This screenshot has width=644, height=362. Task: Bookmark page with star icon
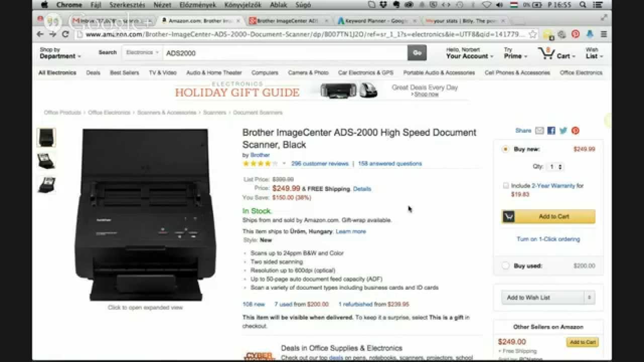533,34
